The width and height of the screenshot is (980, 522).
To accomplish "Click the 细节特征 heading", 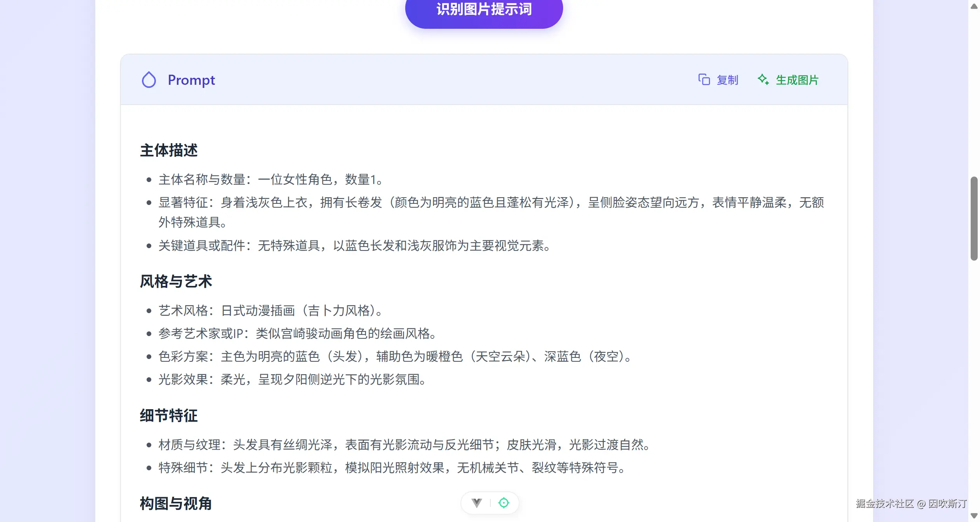I will [168, 416].
